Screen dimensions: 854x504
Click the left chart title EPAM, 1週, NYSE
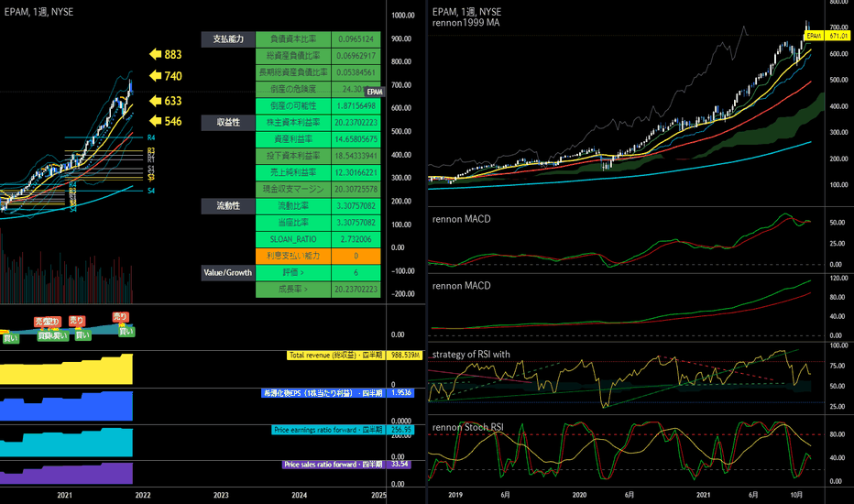click(x=38, y=12)
